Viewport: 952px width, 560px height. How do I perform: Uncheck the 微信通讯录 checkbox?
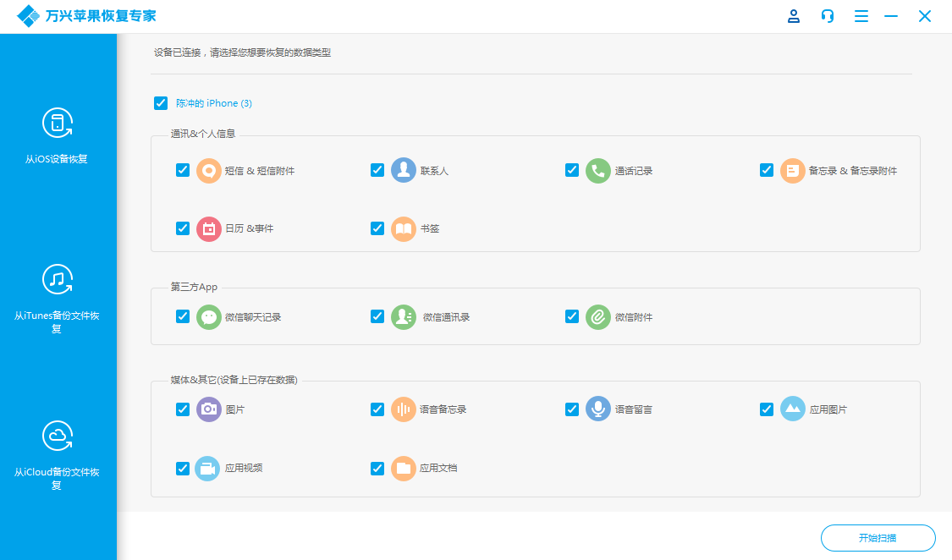(377, 316)
